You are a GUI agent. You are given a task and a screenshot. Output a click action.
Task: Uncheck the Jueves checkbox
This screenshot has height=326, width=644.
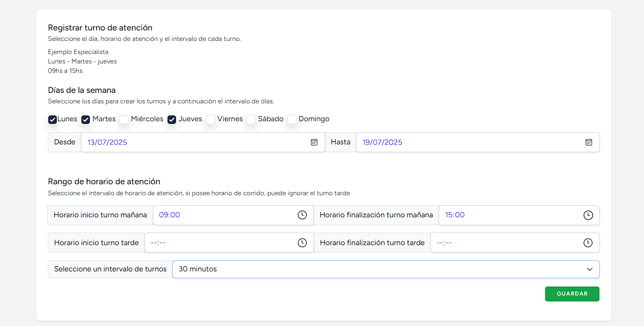(172, 120)
